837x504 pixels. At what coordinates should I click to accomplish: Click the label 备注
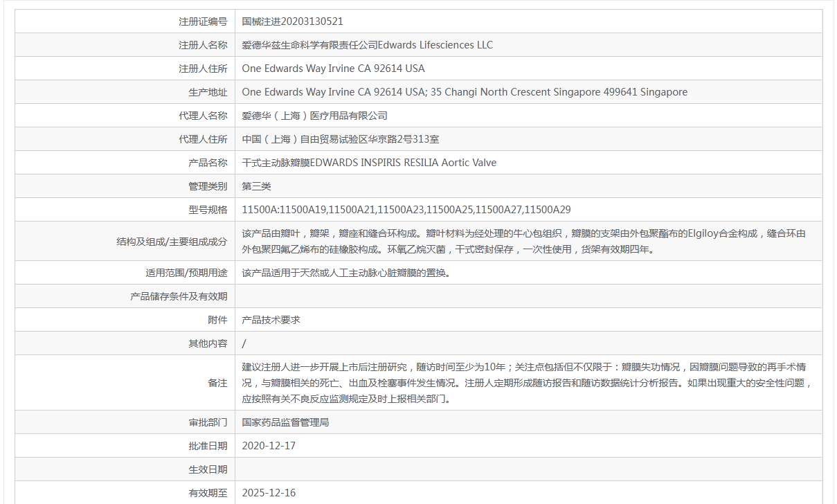click(x=217, y=383)
